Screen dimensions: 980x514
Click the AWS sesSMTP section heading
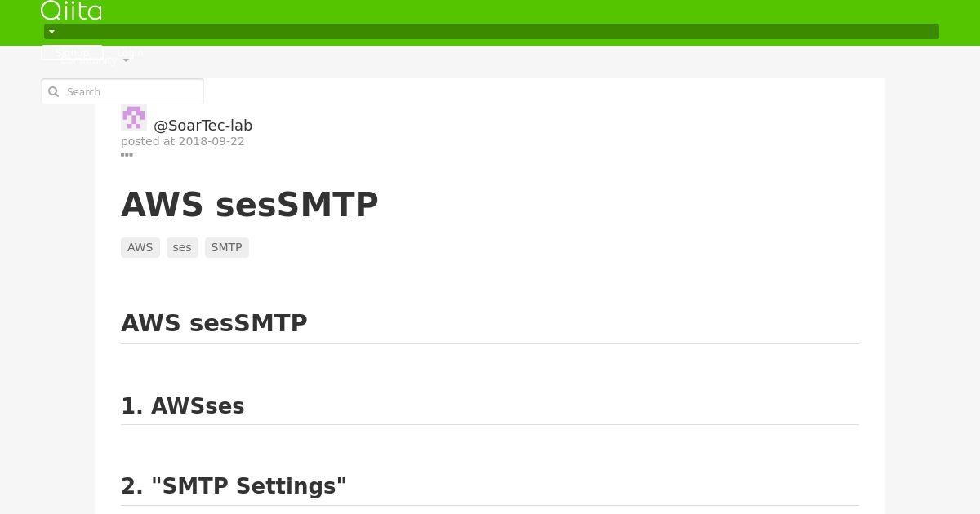[x=214, y=323]
